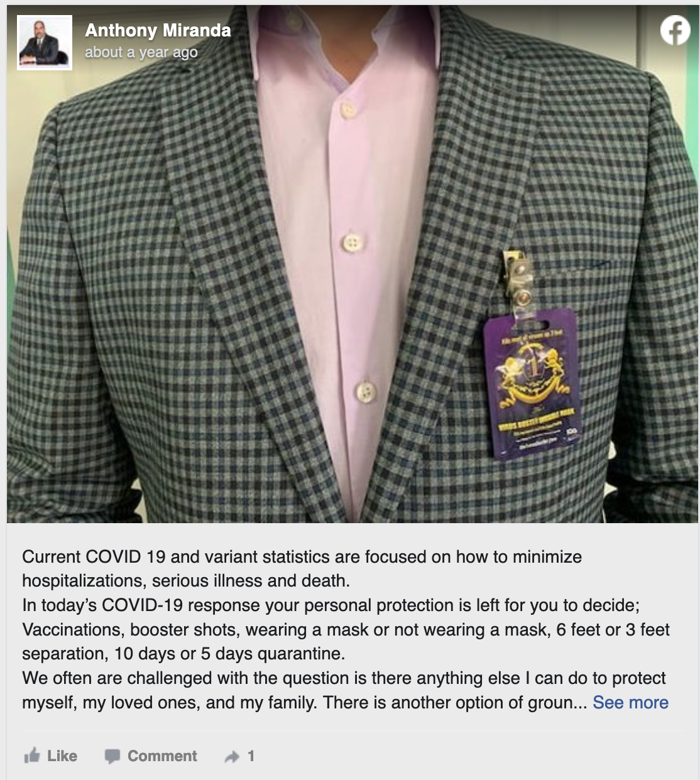Open the share count of 1
The width and height of the screenshot is (700, 780).
(251, 756)
